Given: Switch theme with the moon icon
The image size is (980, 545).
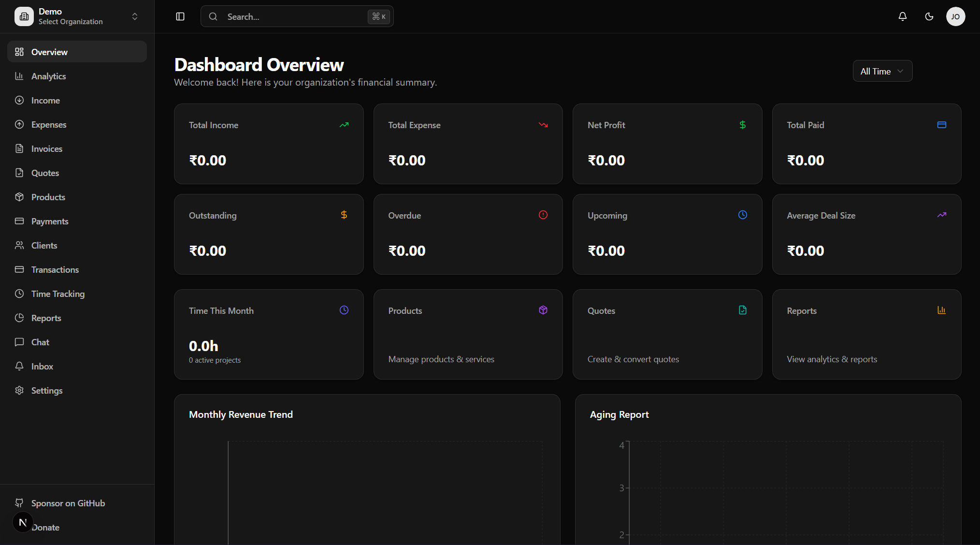Looking at the screenshot, I should (929, 16).
